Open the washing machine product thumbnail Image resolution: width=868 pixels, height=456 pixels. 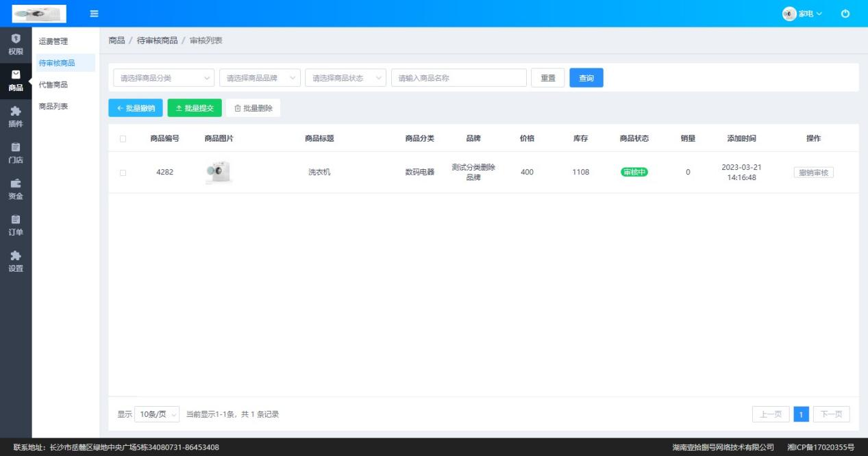(x=219, y=173)
